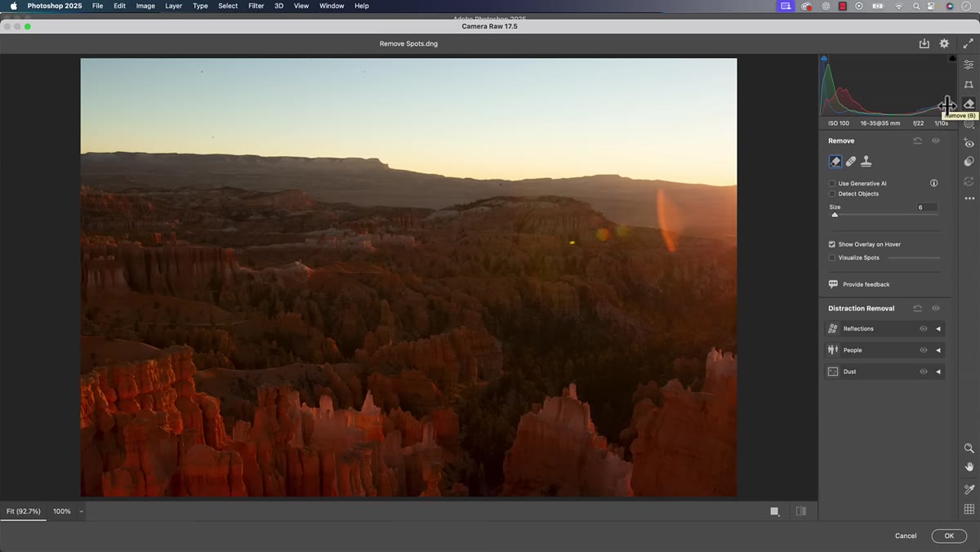This screenshot has width=980, height=552.
Task: Set zoom to Fit (92.7%)
Action: [x=24, y=511]
